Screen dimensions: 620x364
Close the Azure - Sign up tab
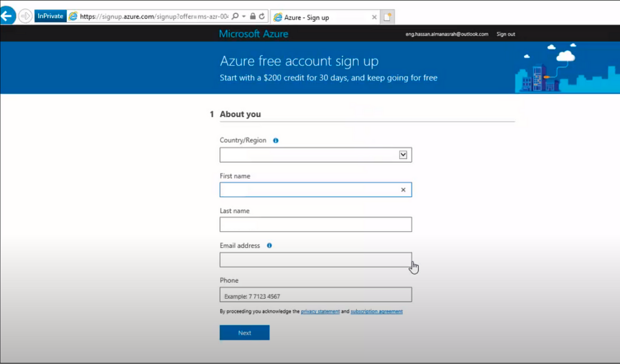[374, 17]
